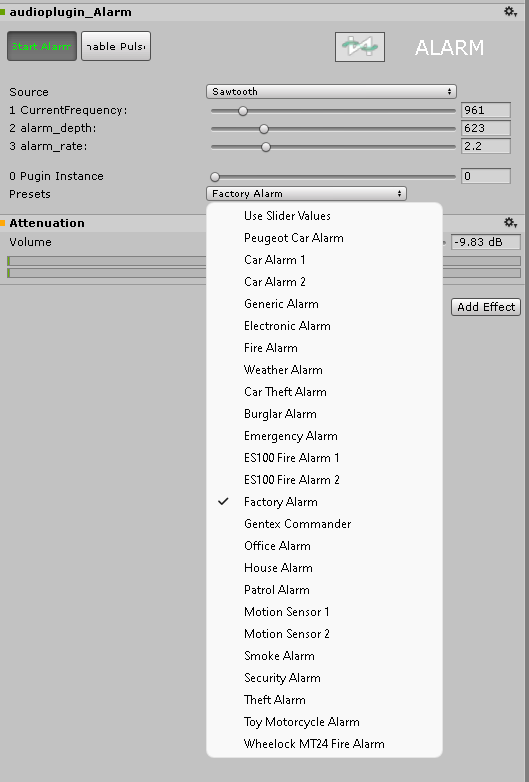
Task: Click the alarm_depth slider handle
Action: coord(264,129)
